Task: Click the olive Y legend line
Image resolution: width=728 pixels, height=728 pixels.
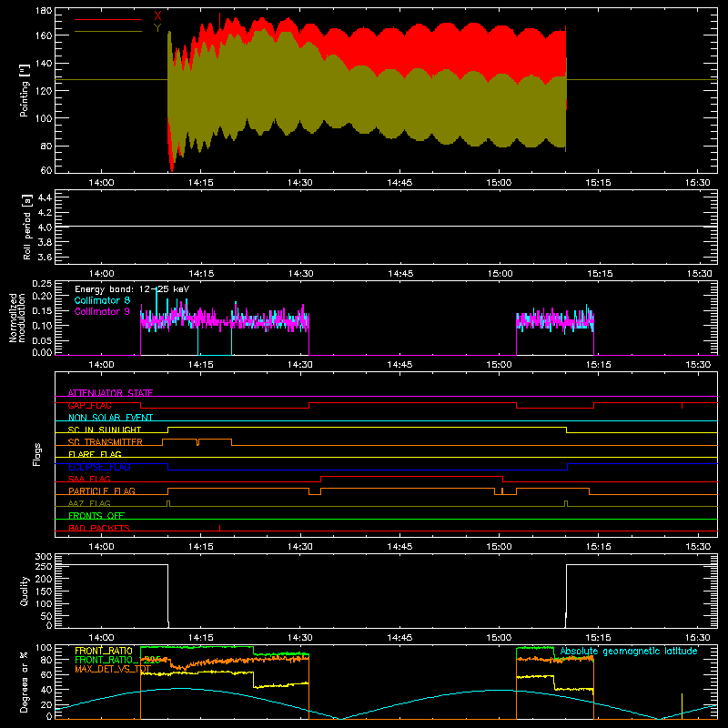Action: [108, 32]
